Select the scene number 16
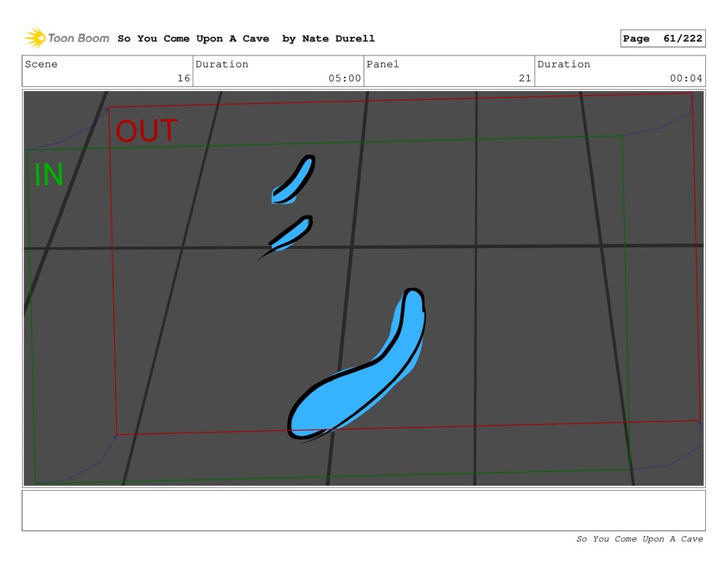Screen dimensions: 728x564 [x=184, y=78]
